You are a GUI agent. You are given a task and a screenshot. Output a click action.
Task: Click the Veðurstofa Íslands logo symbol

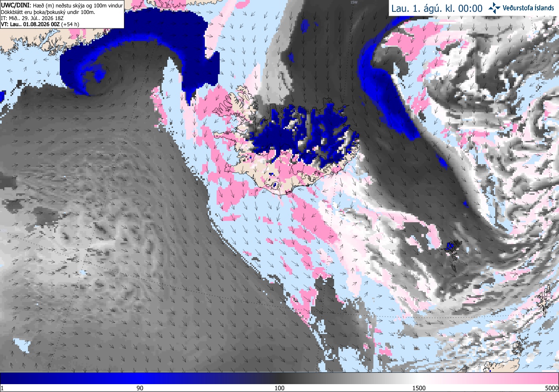click(494, 8)
